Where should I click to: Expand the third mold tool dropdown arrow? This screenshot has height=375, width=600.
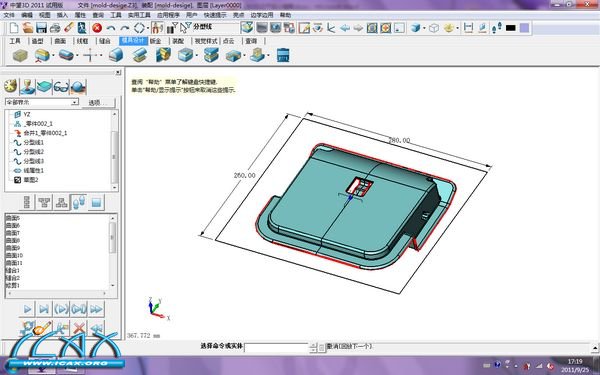point(77,56)
